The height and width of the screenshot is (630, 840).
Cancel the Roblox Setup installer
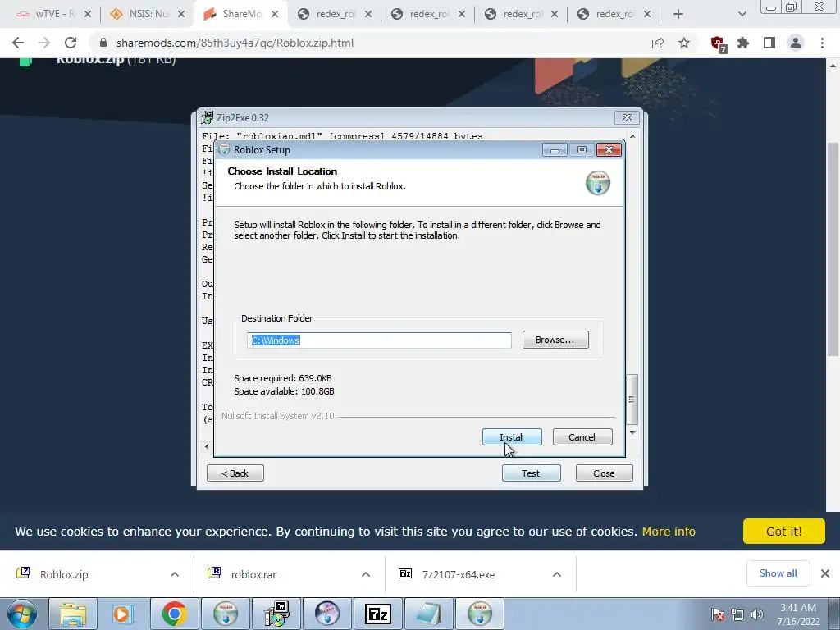[x=582, y=437]
